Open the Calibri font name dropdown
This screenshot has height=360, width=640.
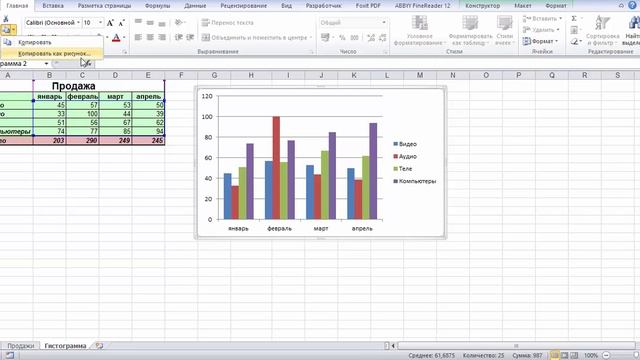78,22
